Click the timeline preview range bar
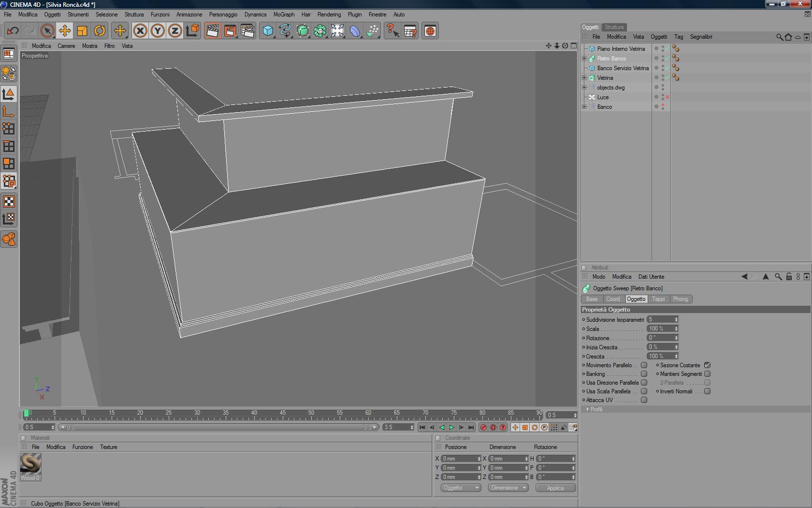Image resolution: width=812 pixels, height=508 pixels. coord(219,427)
